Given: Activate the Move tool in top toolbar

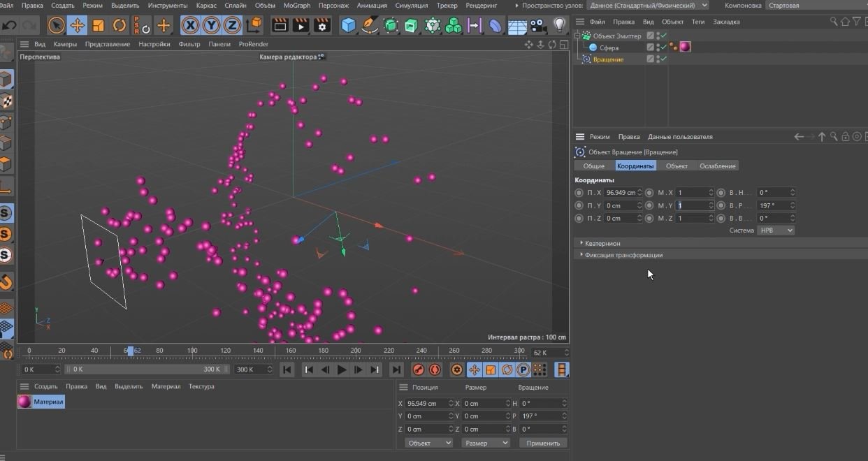Looking at the screenshot, I should pyautogui.click(x=78, y=26).
